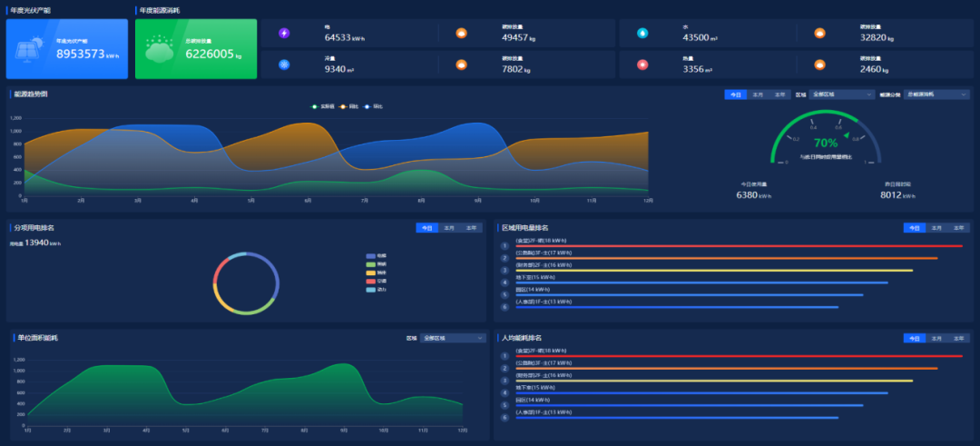This screenshot has width=980, height=446.
Task: Click the red heat energy icon
Action: (642, 65)
